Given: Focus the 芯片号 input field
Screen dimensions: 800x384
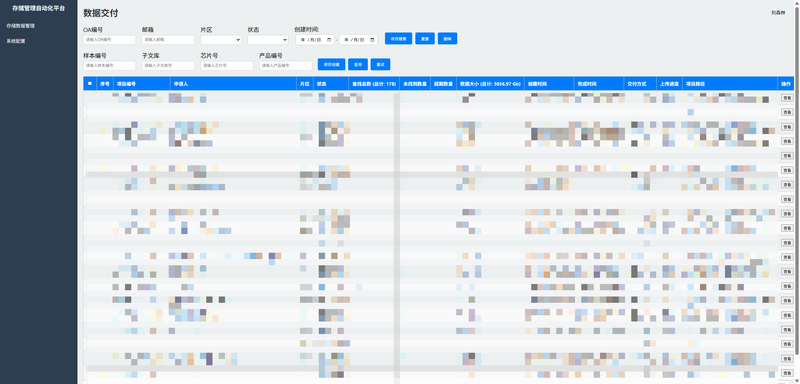Looking at the screenshot, I should point(227,65).
